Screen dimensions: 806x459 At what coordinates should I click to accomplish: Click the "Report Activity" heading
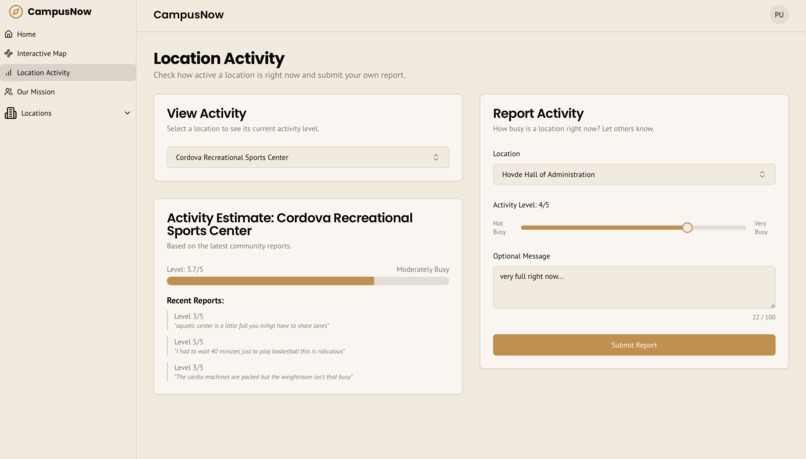[538, 113]
